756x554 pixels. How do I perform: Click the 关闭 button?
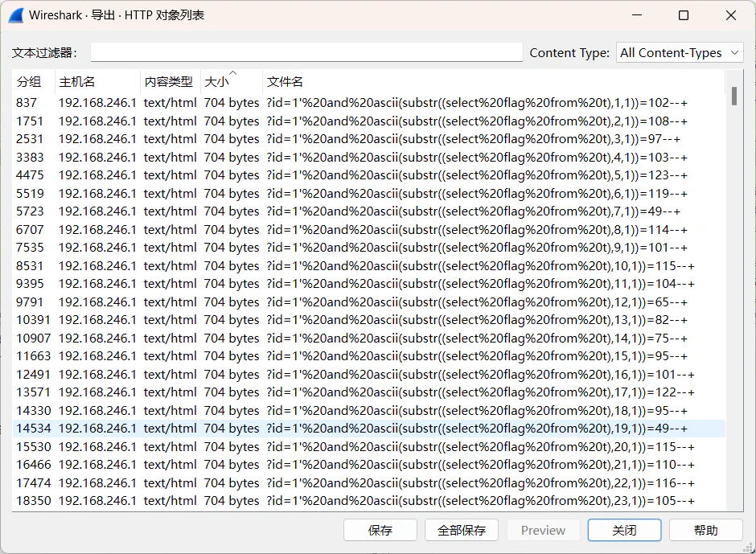coord(624,531)
